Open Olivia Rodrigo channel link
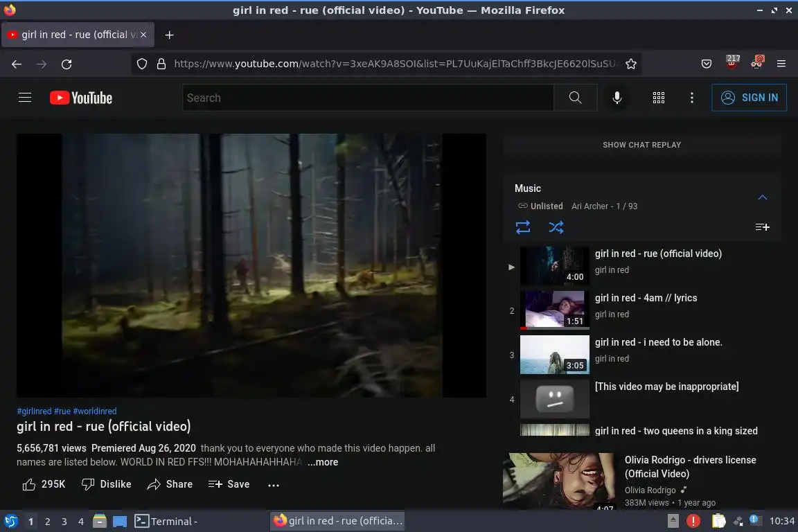The image size is (798, 532). click(650, 490)
